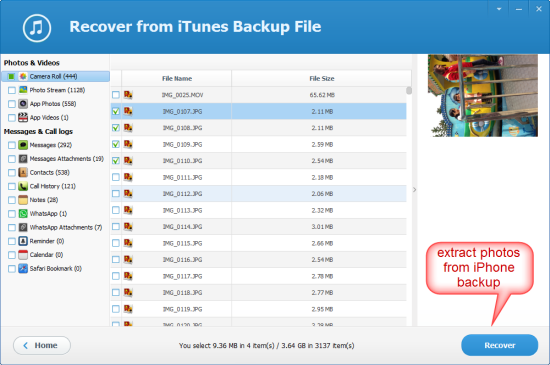Click the Reminder icon
This screenshot has width=550, height=365.
tap(23, 241)
